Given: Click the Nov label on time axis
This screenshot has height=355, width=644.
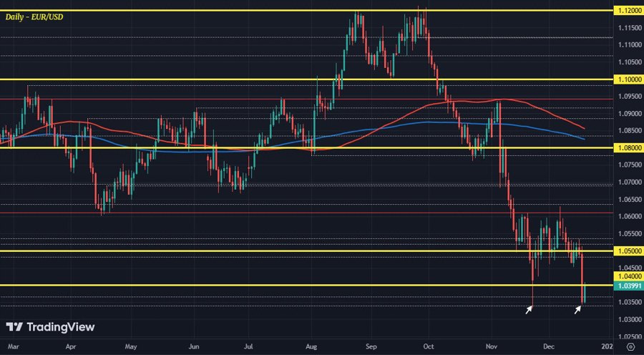Looking at the screenshot, I should click(x=491, y=347).
